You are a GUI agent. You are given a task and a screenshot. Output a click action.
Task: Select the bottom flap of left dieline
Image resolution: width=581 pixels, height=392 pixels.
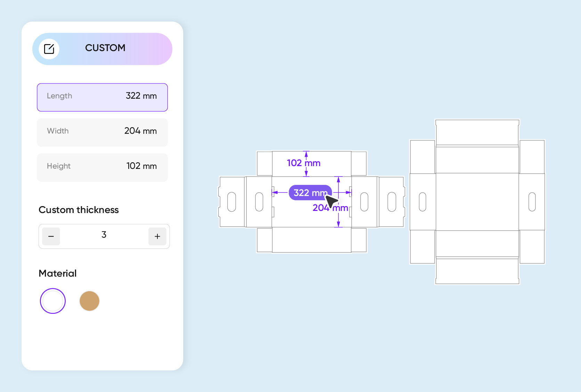[x=312, y=240]
